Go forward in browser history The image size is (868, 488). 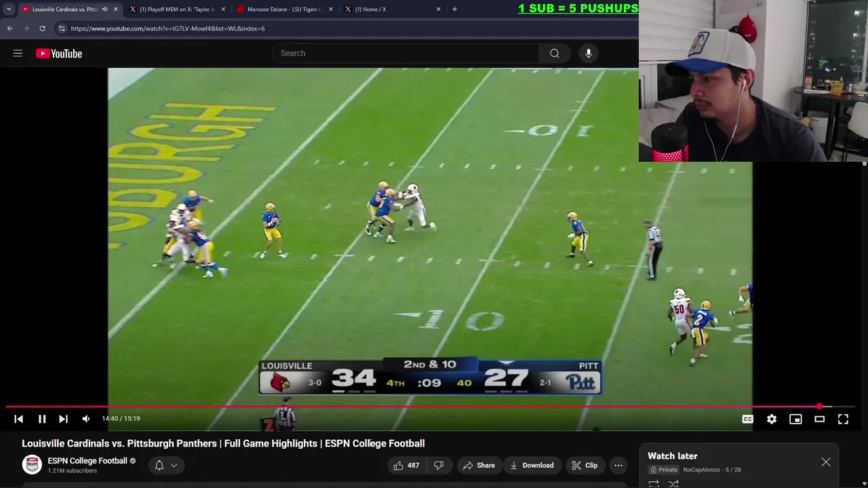(x=26, y=28)
